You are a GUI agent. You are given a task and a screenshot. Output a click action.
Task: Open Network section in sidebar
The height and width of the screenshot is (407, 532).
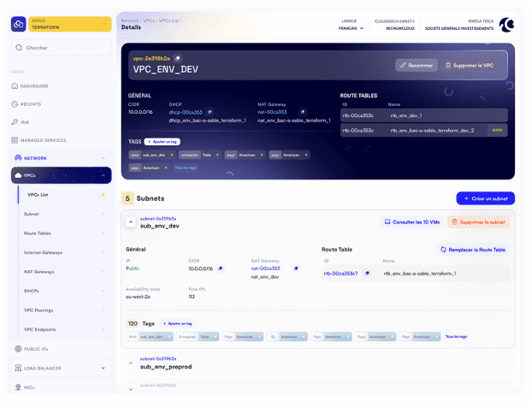coord(35,158)
